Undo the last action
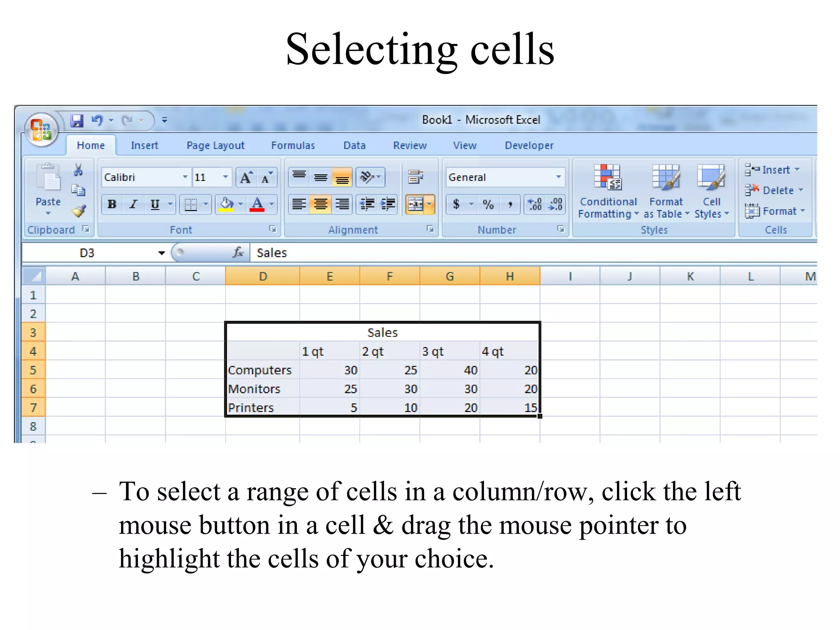840x630 pixels. [97, 120]
